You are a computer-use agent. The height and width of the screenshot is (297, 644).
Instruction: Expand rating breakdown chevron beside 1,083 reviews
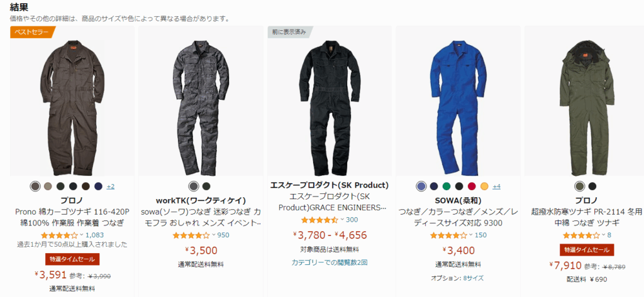[x=81, y=235]
